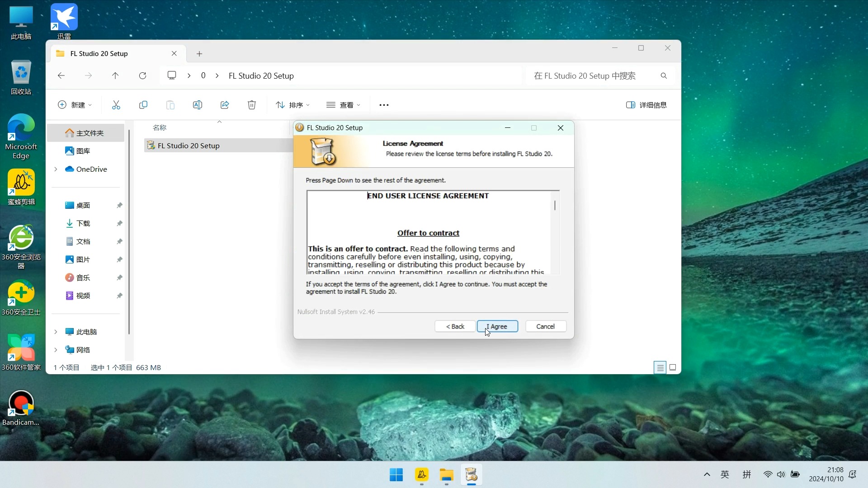Screen dimensions: 868x488
Task: Expand chevron after monitor icon in address bar
Action: pyautogui.click(x=189, y=75)
